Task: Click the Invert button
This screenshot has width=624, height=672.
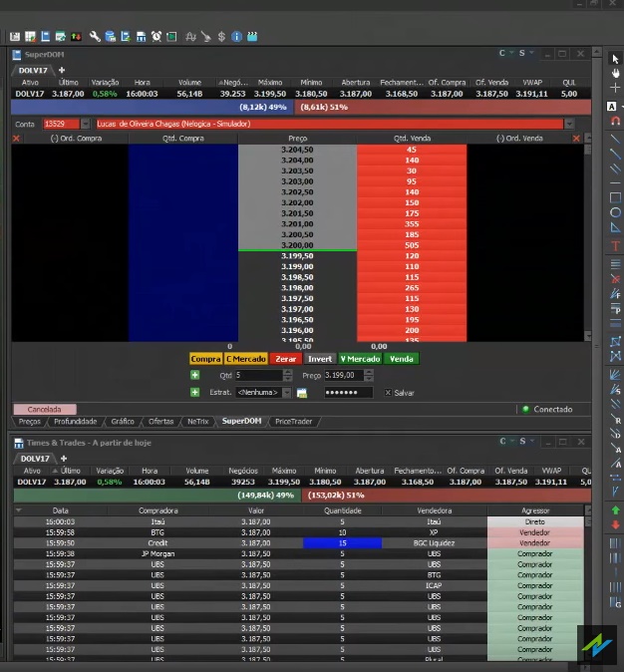Action: click(320, 359)
